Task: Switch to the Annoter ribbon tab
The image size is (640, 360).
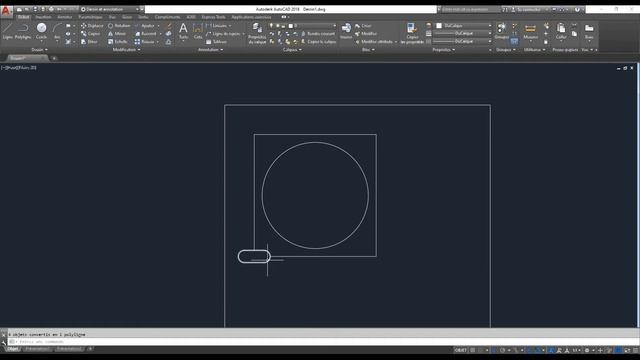Action: (64, 17)
